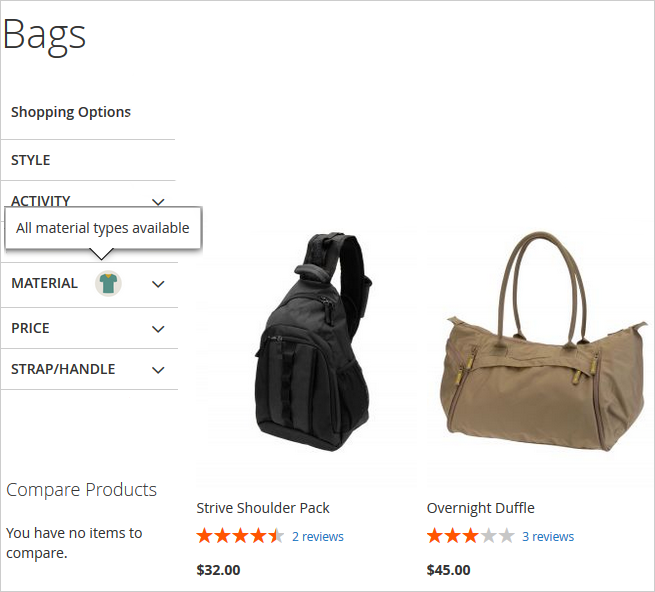Viewport: 655px width, 592px height.
Task: Click Overnight Duffle star rating
Action: [470, 536]
